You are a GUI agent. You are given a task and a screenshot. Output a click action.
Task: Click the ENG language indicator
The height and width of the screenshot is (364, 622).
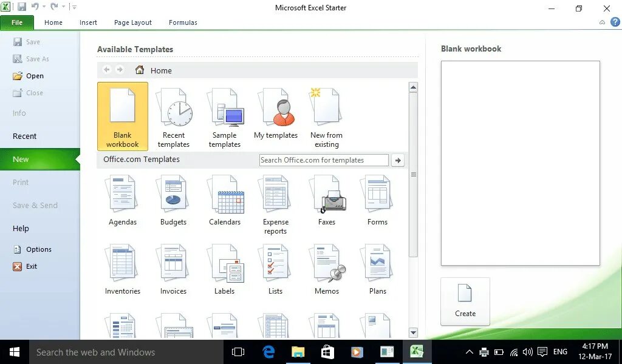click(x=560, y=352)
